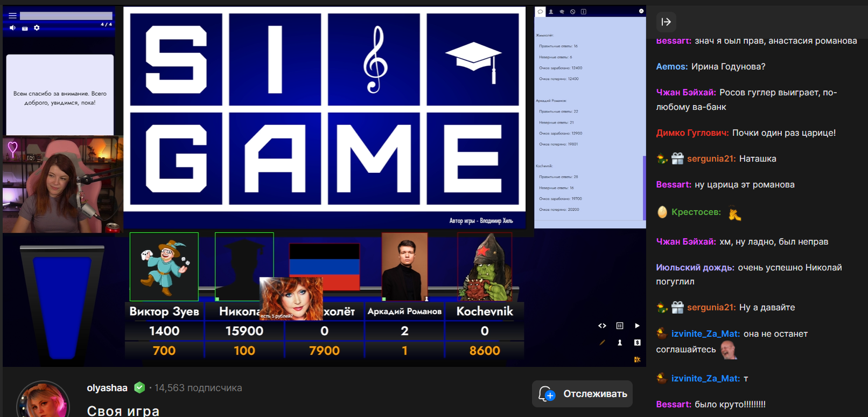
Task: Click the round counter 4 / 4
Action: tap(106, 24)
